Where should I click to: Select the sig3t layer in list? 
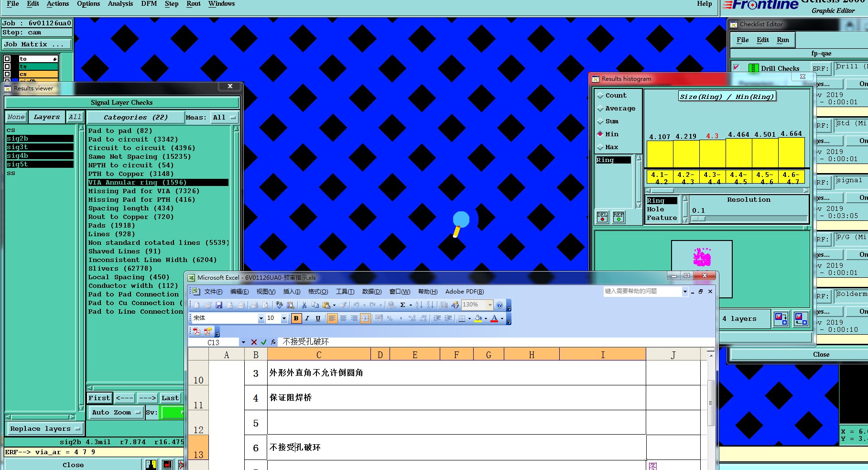pos(40,147)
